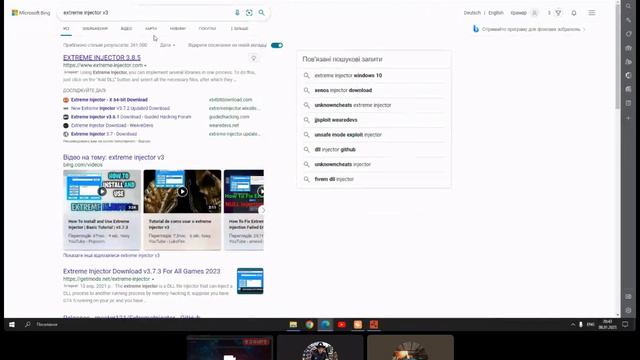This screenshot has width=640, height=360.
Task: Select the All results tab
Action: [66, 29]
